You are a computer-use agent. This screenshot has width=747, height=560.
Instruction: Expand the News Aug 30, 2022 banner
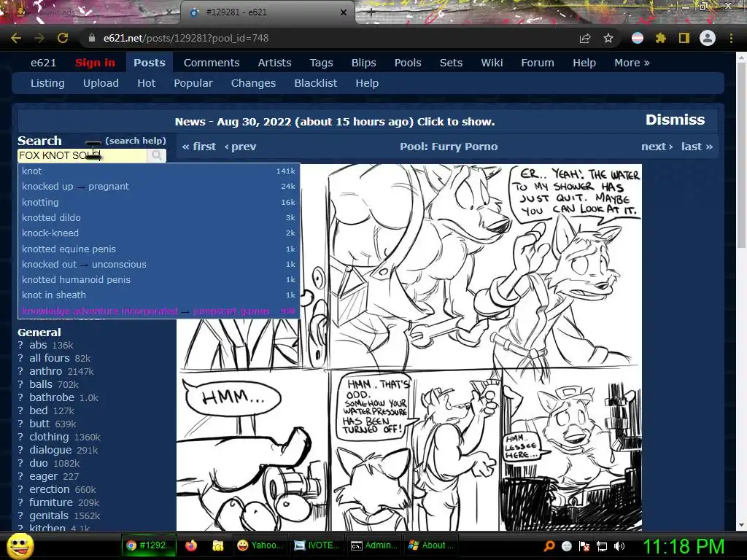point(334,122)
